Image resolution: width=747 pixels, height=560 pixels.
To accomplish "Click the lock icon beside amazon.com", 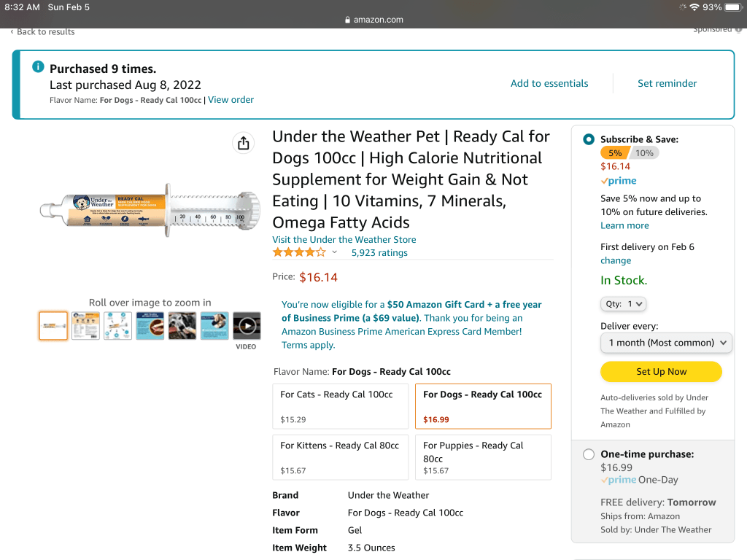I will click(x=348, y=20).
